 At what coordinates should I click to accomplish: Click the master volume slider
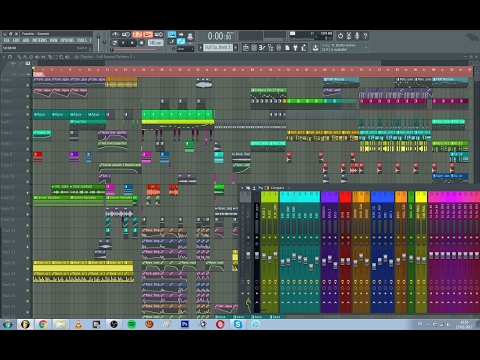[98, 42]
